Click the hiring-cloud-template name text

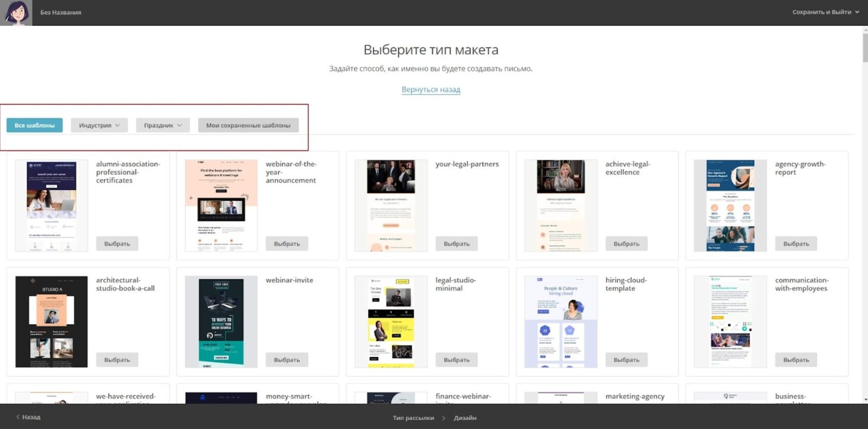626,284
